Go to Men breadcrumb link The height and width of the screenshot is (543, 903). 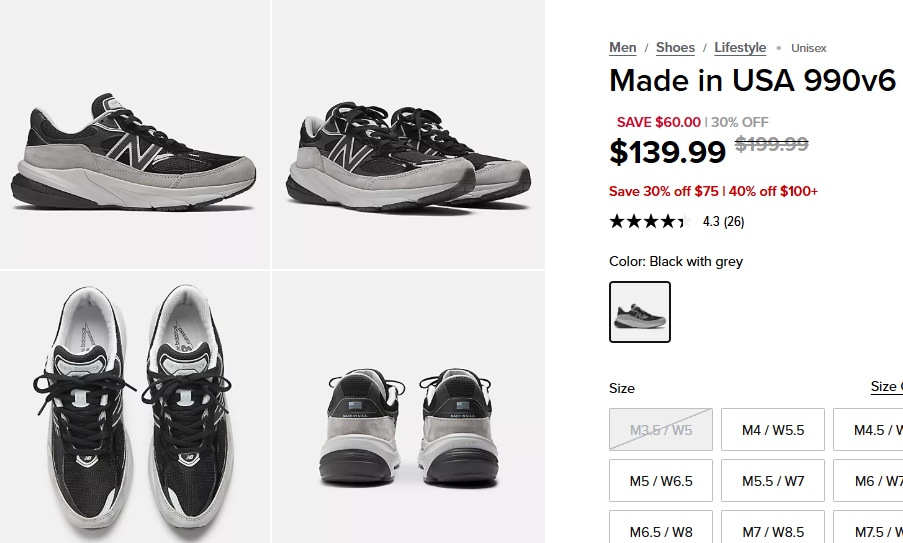click(x=623, y=48)
